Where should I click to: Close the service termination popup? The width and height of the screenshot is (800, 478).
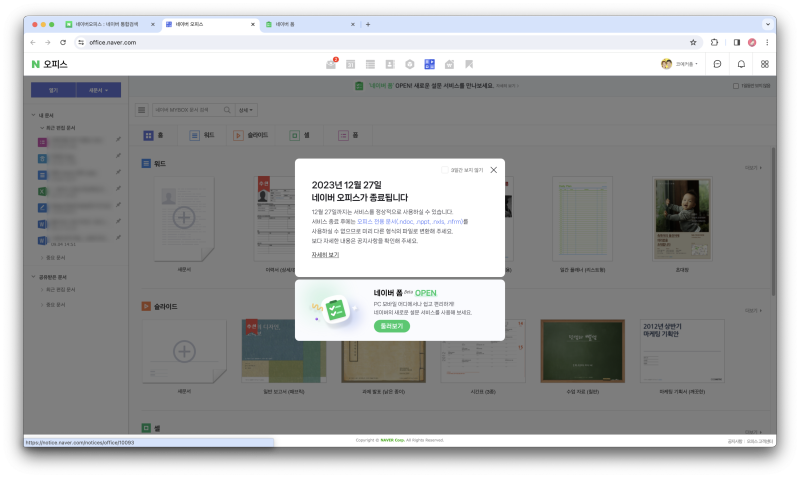tap(493, 170)
